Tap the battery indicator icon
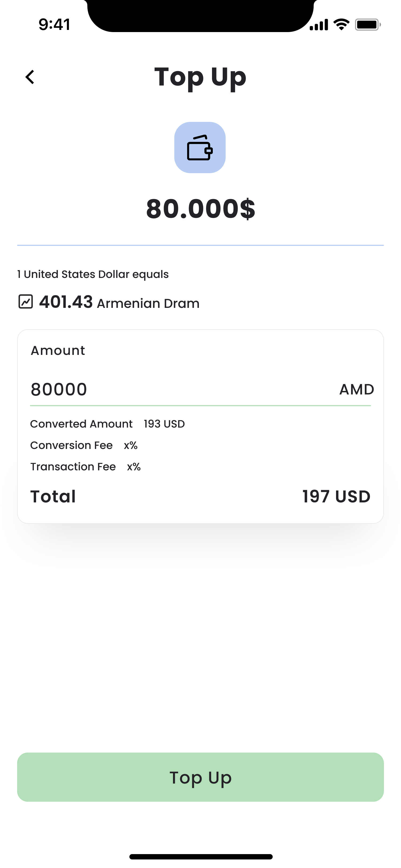This screenshot has height=868, width=401. (x=368, y=25)
